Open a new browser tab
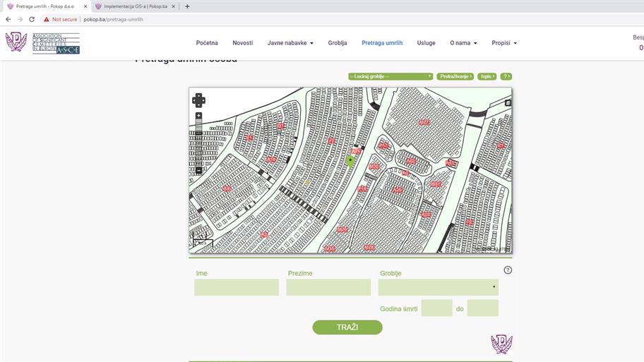The height and width of the screenshot is (362, 644). pos(187,6)
